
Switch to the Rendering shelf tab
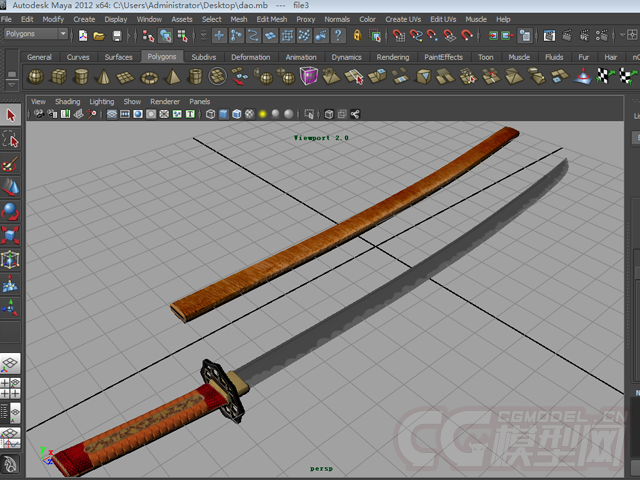[392, 57]
